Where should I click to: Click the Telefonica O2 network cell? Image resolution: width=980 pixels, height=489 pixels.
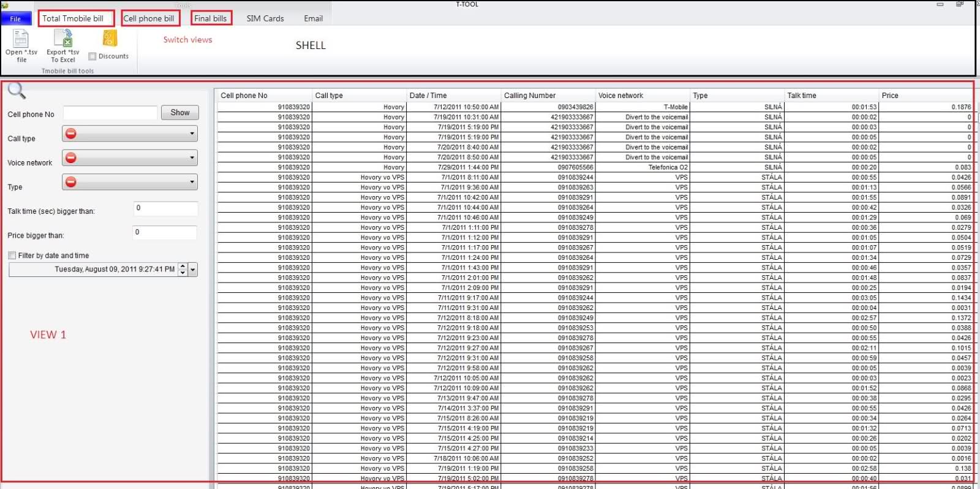(643, 167)
